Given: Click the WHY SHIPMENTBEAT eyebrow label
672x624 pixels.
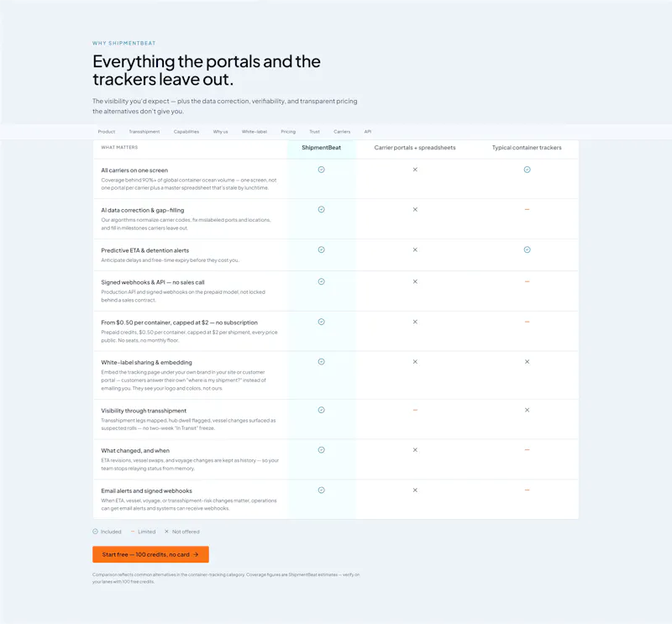Looking at the screenshot, I should point(124,44).
